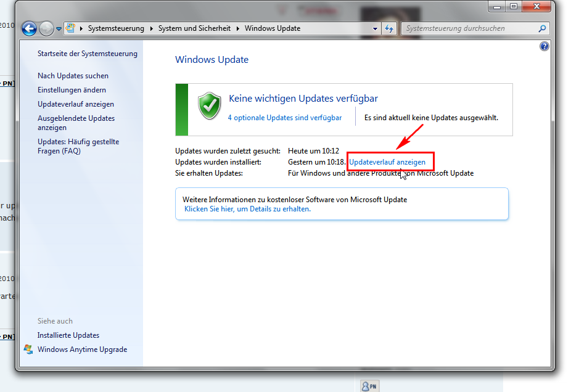
Task: Open Windows Anytime Upgrade link
Action: pos(82,349)
